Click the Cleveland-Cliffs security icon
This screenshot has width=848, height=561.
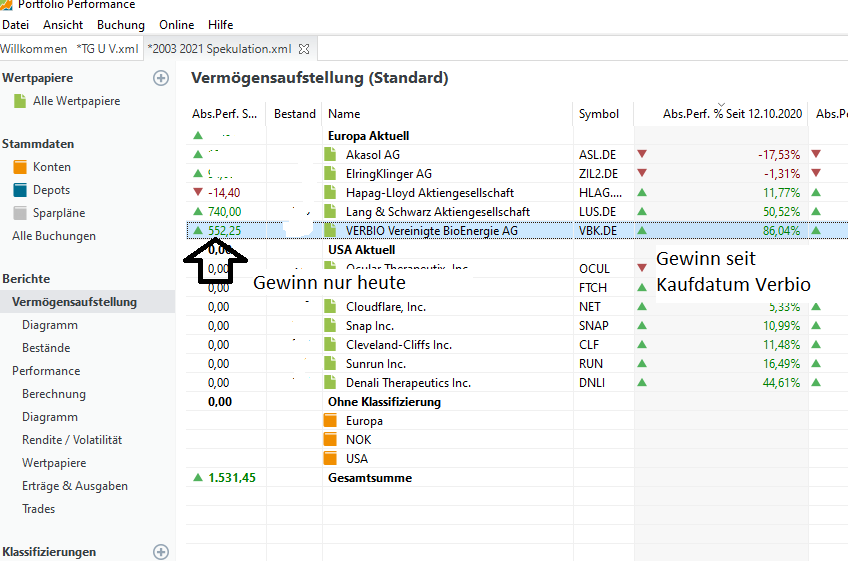click(x=330, y=345)
